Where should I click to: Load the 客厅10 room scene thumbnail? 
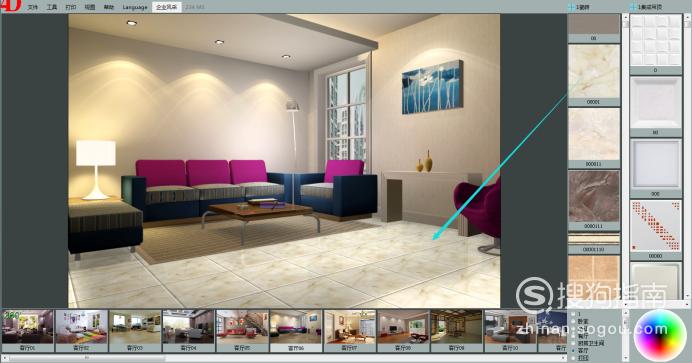[511, 327]
